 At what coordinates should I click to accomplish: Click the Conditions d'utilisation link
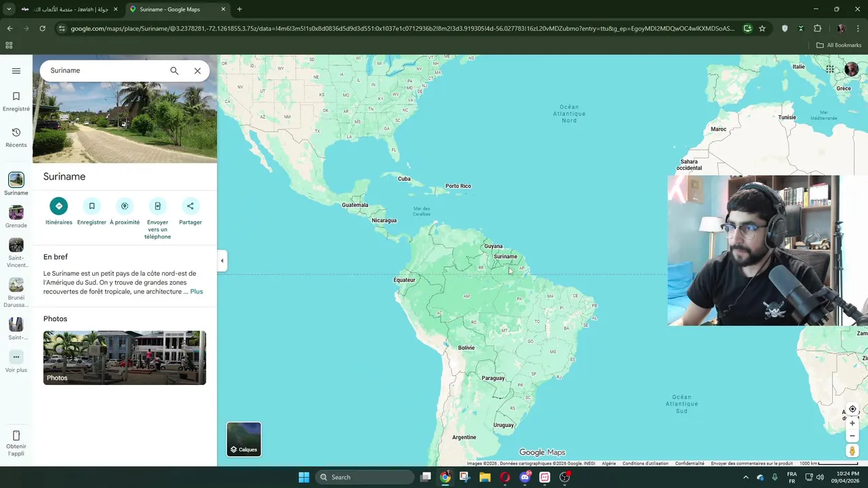[x=645, y=464]
